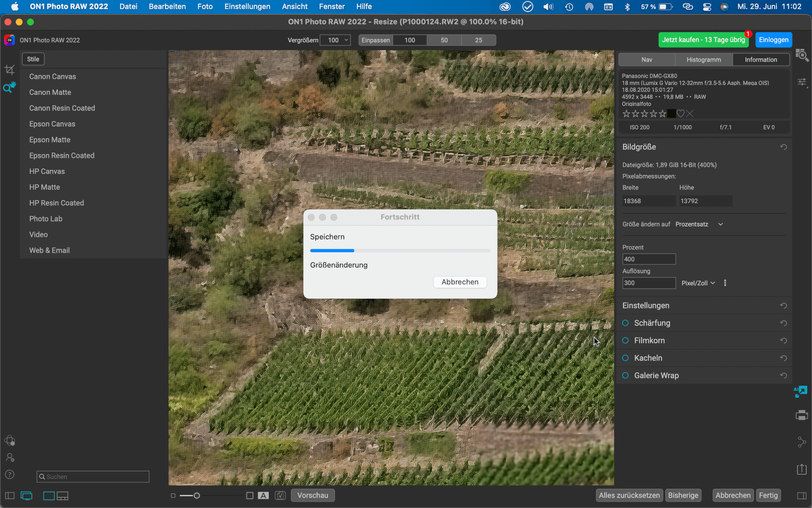
Task: Switch to filmstrip view layout icon
Action: [x=63, y=496]
